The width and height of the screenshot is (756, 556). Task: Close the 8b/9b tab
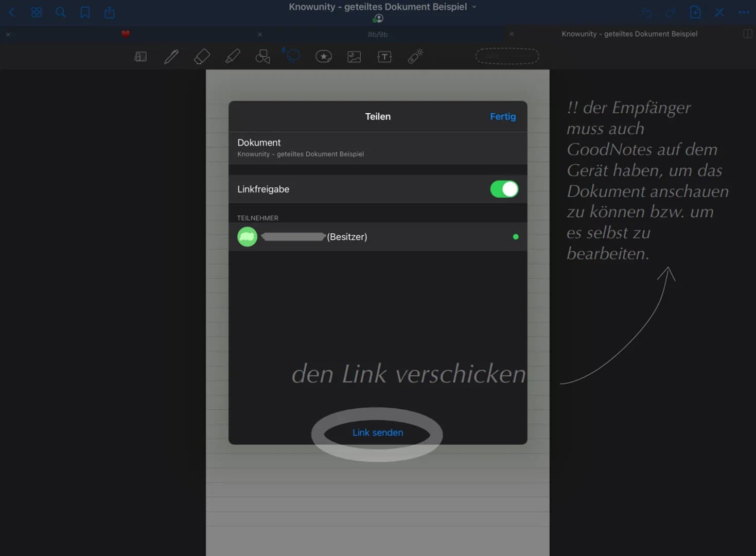(x=260, y=34)
